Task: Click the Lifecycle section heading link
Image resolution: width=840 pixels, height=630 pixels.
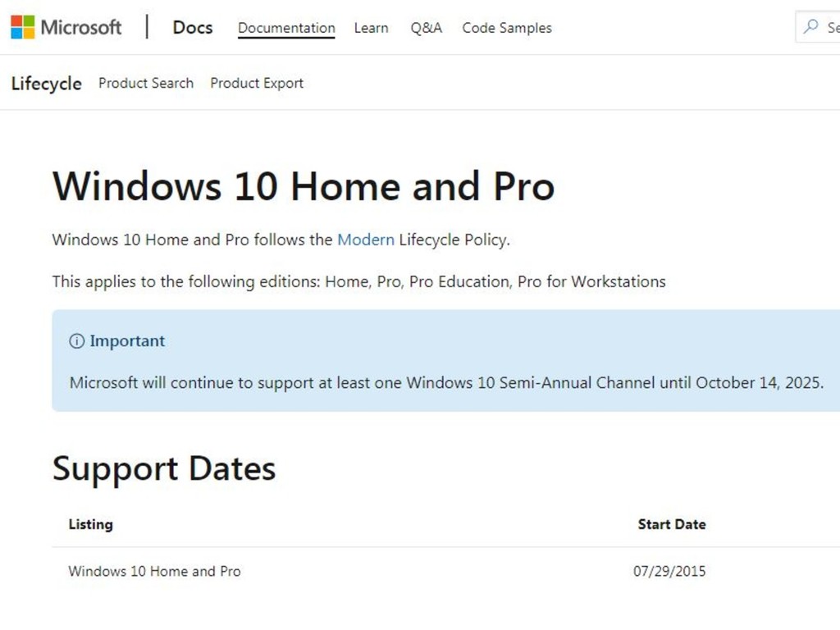Action: 47,84
